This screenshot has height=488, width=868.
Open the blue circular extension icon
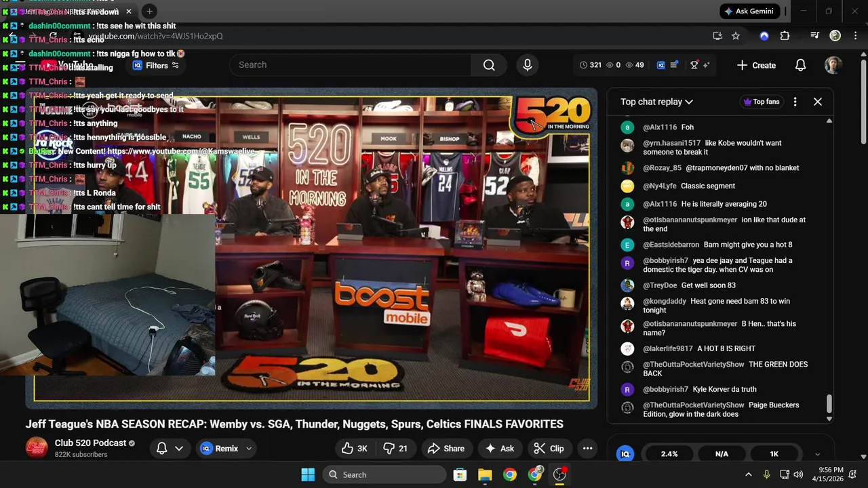[x=764, y=36]
